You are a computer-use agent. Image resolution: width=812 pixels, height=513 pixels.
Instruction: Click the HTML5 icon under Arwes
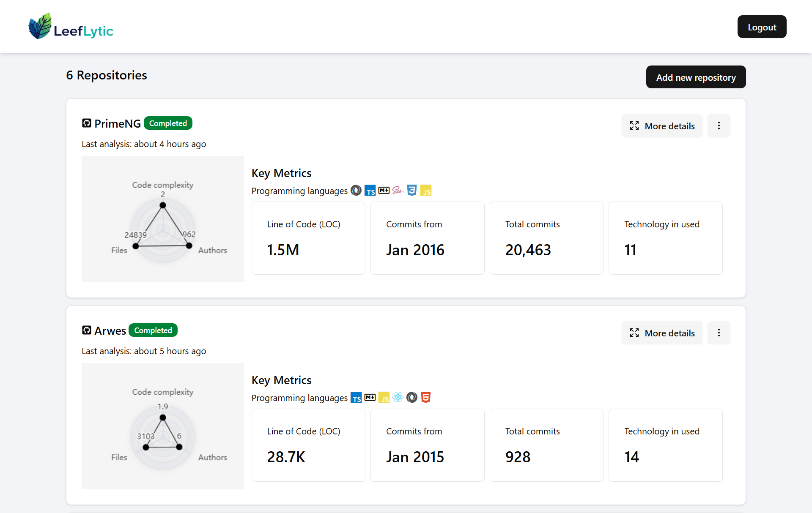coord(425,398)
